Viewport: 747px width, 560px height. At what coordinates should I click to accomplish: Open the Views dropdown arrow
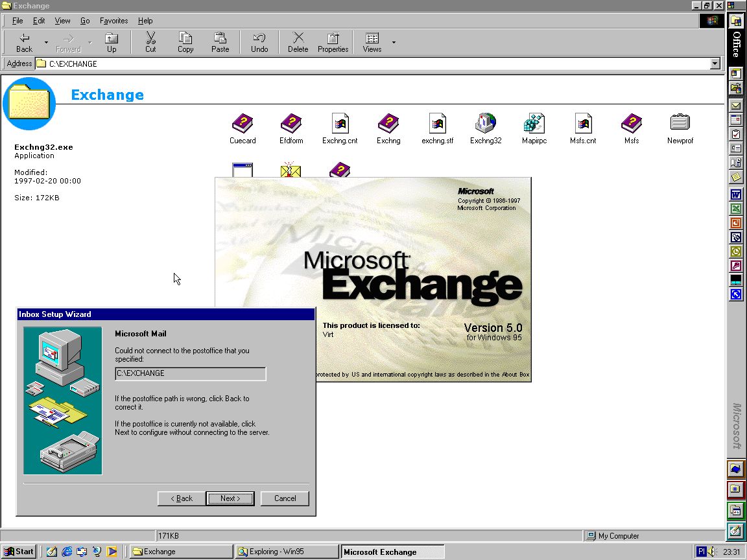click(394, 42)
